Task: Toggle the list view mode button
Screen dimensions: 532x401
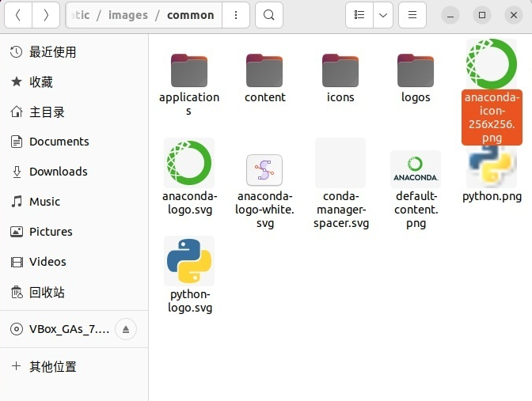Action: click(x=359, y=15)
